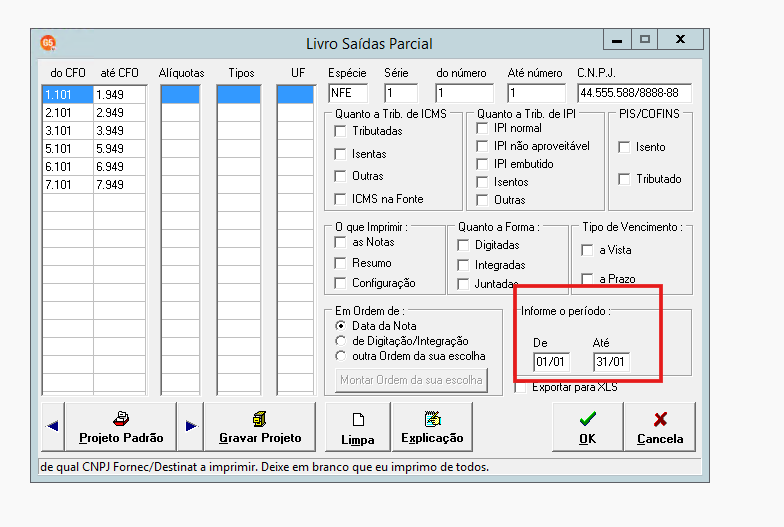
Task: Check Isentos under Trib. de IPI
Action: [x=482, y=182]
